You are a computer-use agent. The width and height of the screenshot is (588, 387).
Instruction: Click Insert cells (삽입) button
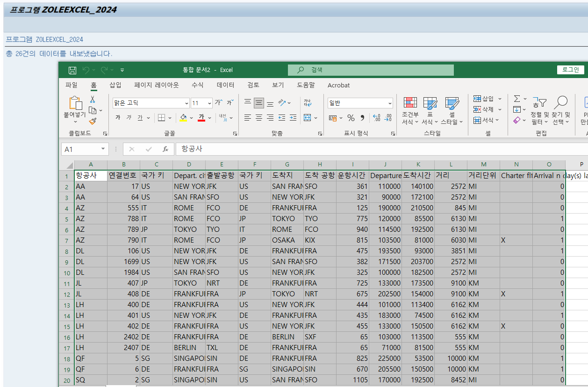coord(487,99)
